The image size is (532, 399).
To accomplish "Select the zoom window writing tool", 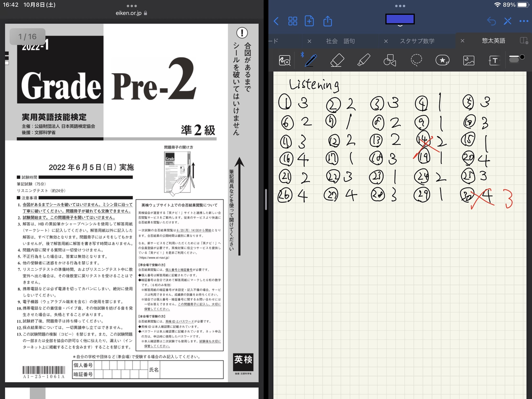I will (x=285, y=60).
